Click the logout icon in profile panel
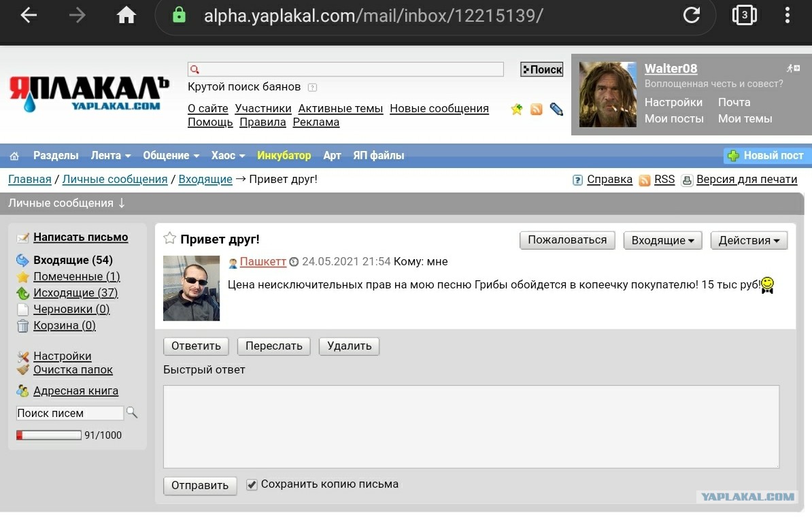Viewport: 812px width, 517px height. 793,69
